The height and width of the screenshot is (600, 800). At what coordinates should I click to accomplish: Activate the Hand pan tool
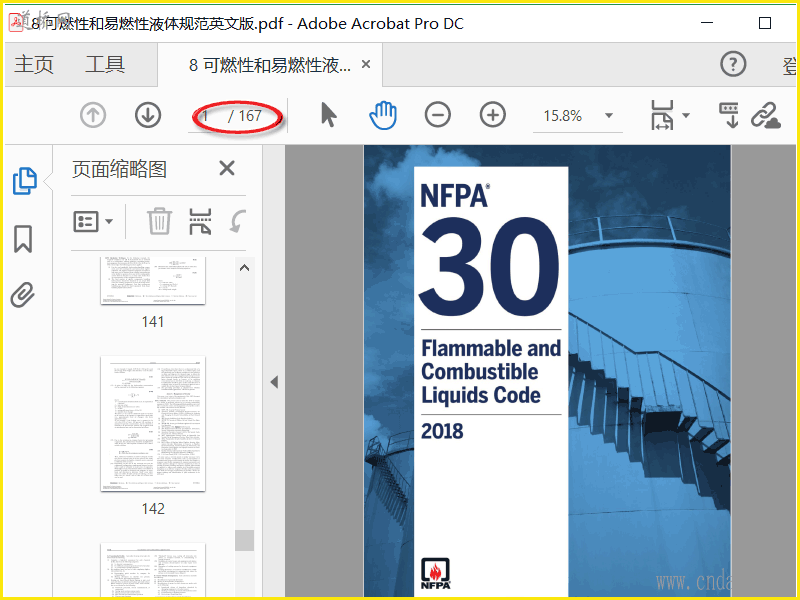tap(383, 115)
